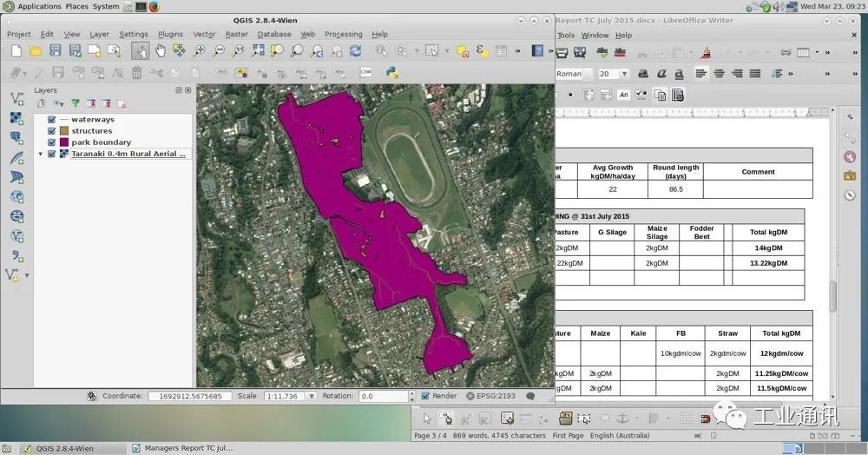Open the Processing menu
The width and height of the screenshot is (868, 455).
point(343,35)
